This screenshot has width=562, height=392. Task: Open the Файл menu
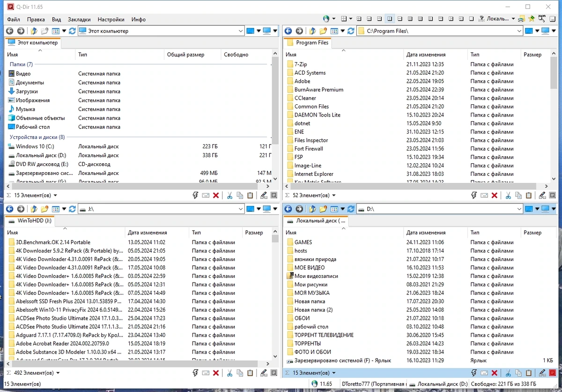[x=14, y=19]
